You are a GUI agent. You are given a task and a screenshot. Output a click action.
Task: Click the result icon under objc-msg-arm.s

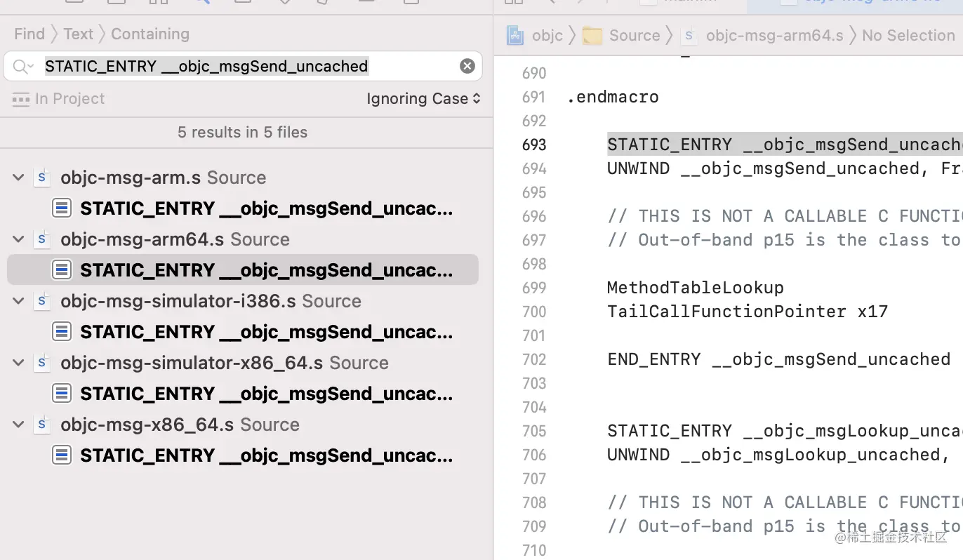coord(62,208)
